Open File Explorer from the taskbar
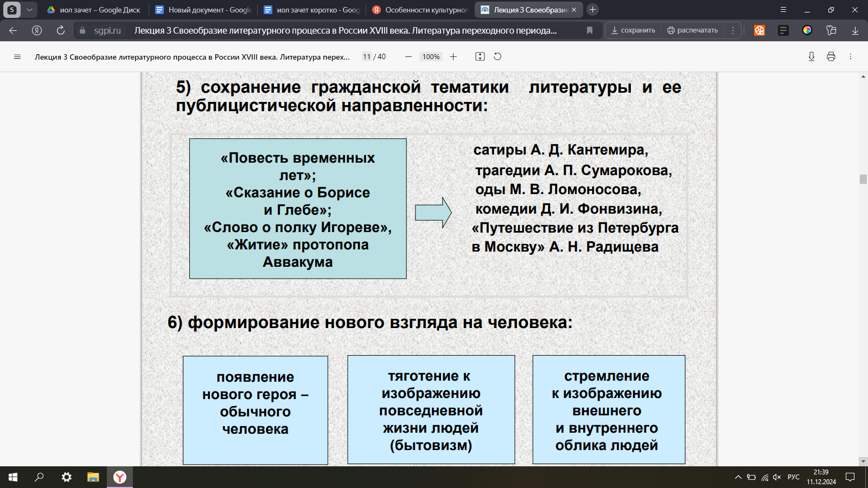 point(93,477)
